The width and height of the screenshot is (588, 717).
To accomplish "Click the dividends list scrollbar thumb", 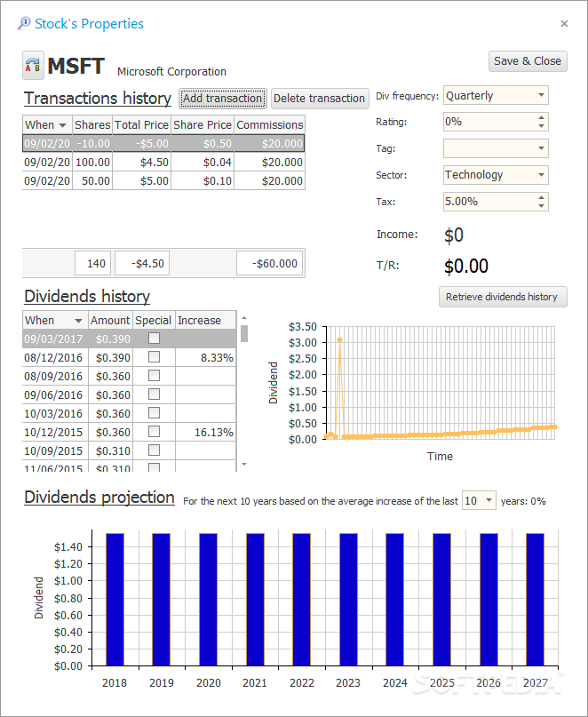I will (x=244, y=333).
